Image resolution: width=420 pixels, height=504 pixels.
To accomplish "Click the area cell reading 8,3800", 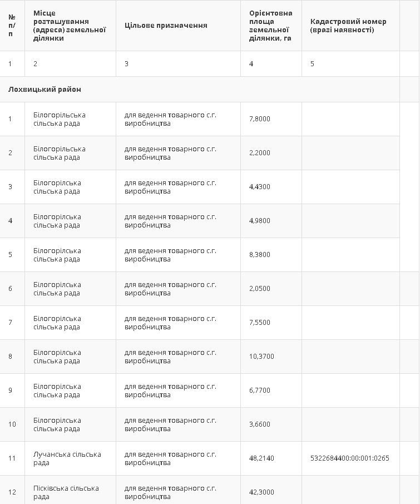I will pos(260,255).
